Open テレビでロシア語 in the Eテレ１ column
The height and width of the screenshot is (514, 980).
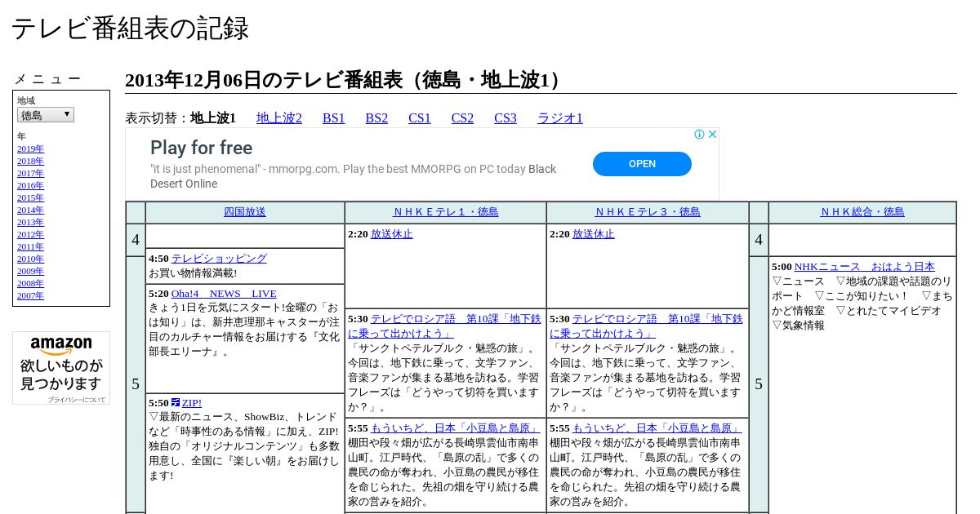tap(444, 326)
